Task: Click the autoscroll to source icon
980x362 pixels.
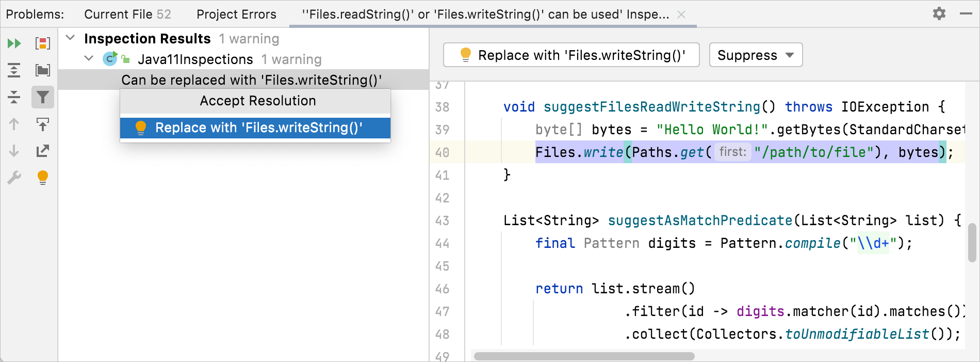Action: [43, 124]
